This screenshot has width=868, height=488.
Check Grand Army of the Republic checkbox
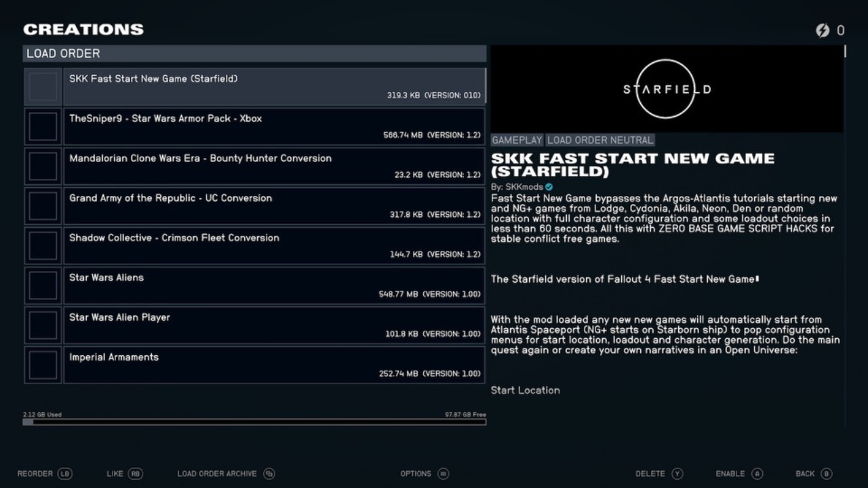click(43, 205)
